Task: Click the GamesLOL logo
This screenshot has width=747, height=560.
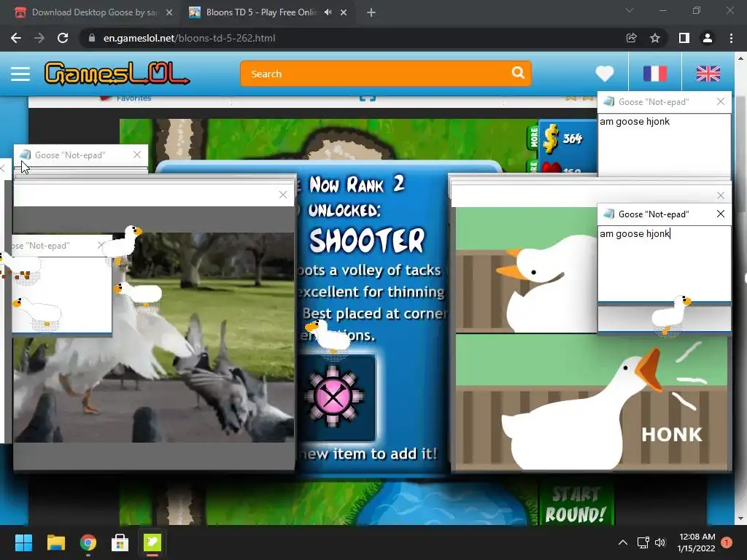Action: [x=117, y=74]
